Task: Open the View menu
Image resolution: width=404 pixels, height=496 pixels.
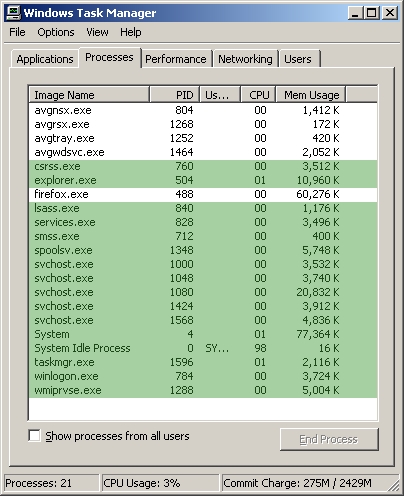Action: 97,32
